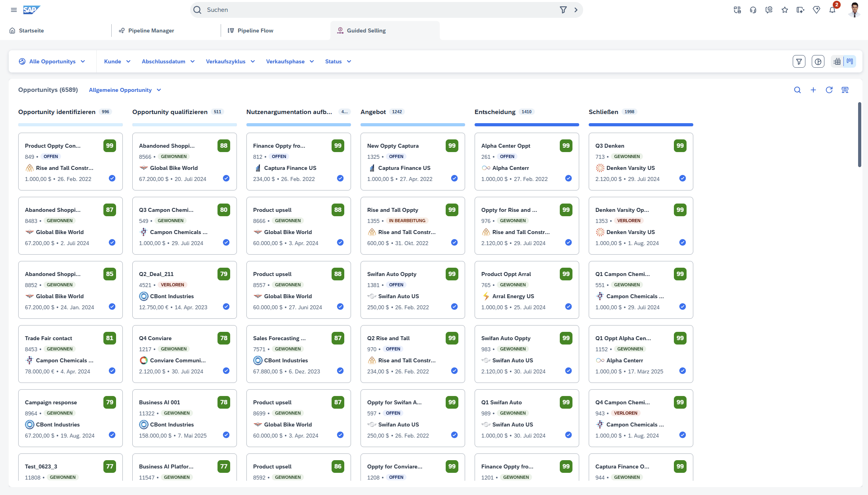Open the Product Oppt Arral opportunity
This screenshot has height=495, width=868.
(527, 290)
